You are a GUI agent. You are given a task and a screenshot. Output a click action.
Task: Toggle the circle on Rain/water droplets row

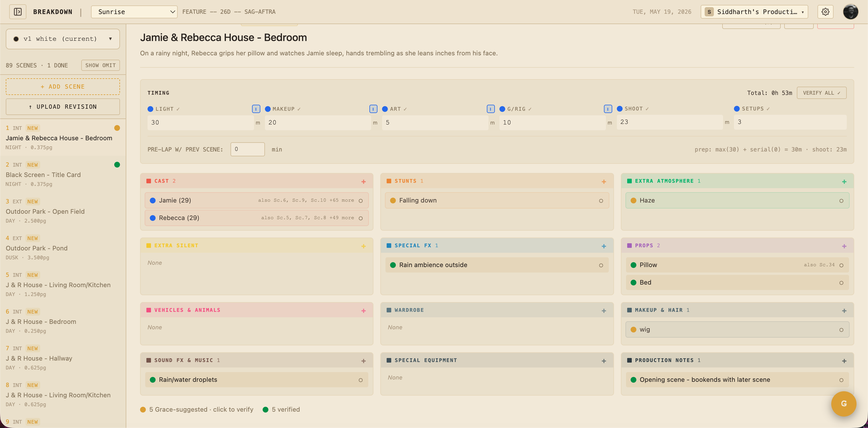click(360, 380)
